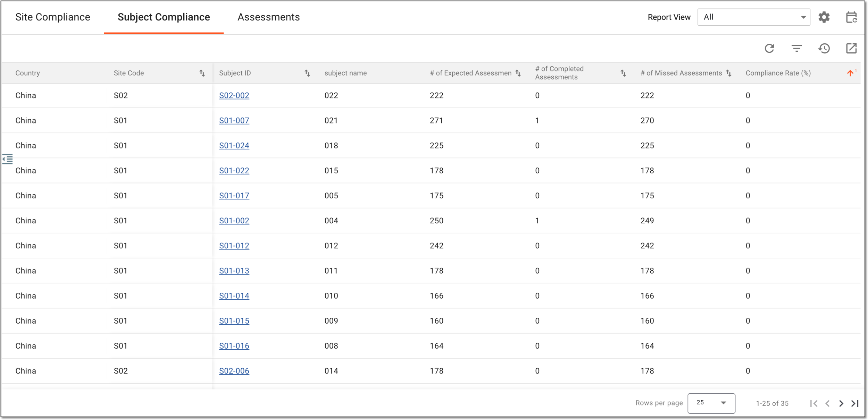Refresh the table with the reload icon

click(769, 48)
